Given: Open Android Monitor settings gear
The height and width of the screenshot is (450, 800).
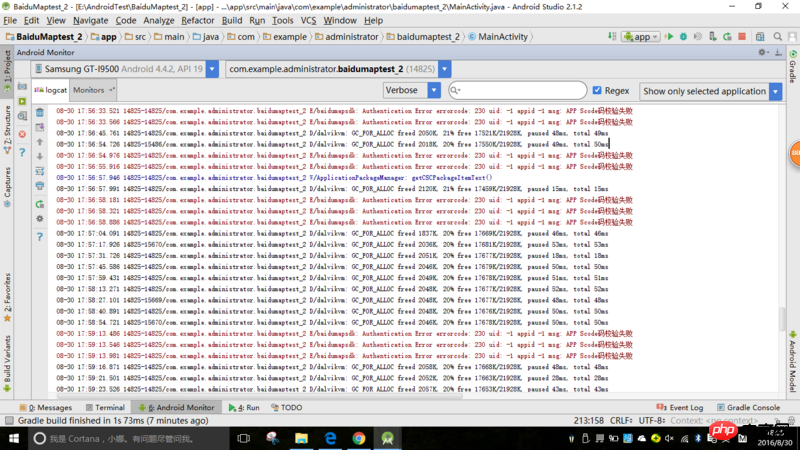Looking at the screenshot, I should coord(762,52).
